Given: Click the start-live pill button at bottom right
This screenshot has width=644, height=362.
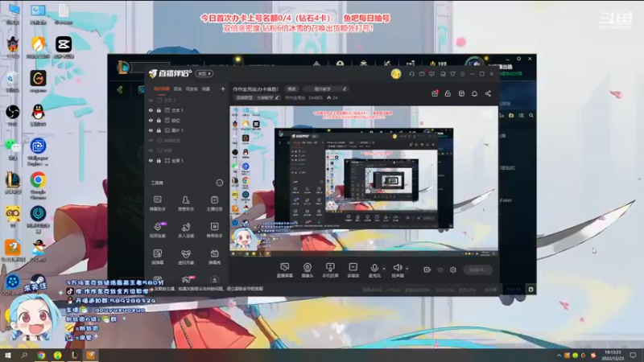Looking at the screenshot, I should coord(478,269).
